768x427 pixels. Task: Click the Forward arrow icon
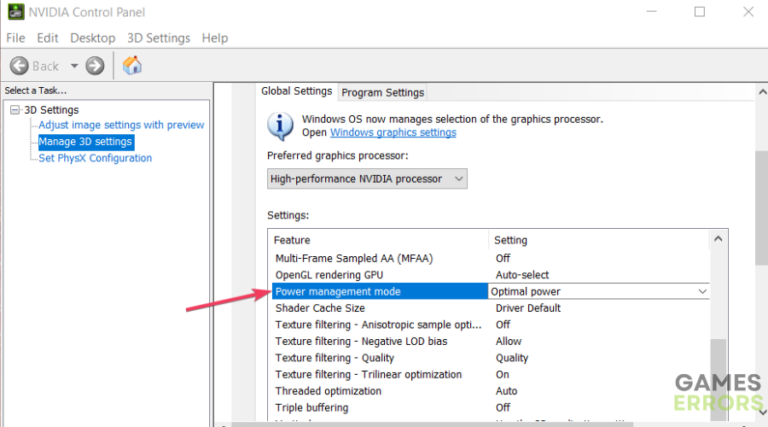(x=95, y=66)
